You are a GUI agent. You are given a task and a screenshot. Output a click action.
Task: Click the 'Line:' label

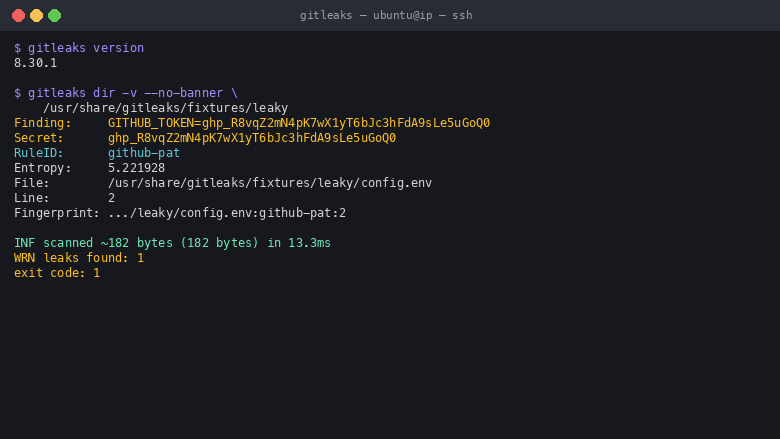(32, 198)
